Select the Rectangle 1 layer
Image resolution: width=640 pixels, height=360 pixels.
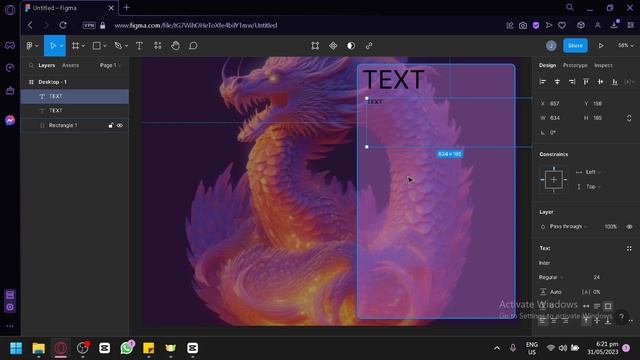tap(75, 125)
